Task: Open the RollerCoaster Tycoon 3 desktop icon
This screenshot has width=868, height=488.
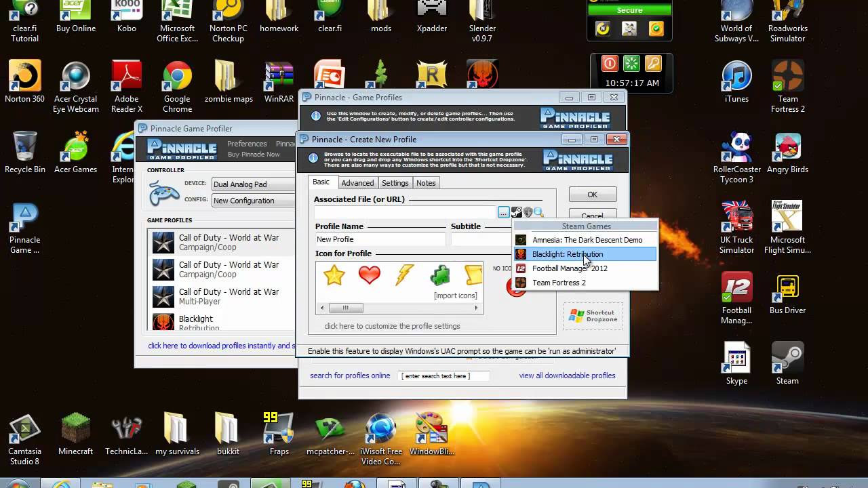Action: 736,157
